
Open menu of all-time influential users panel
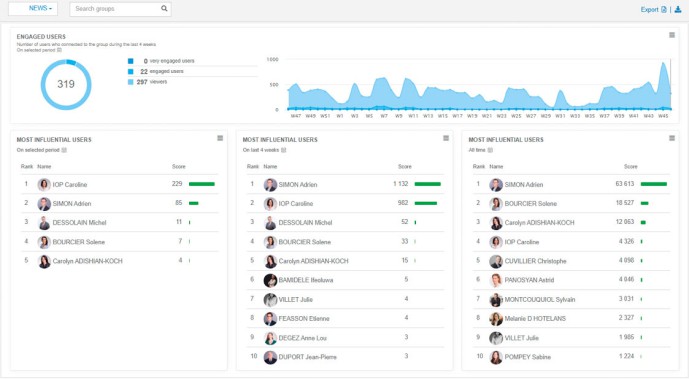[x=672, y=138]
